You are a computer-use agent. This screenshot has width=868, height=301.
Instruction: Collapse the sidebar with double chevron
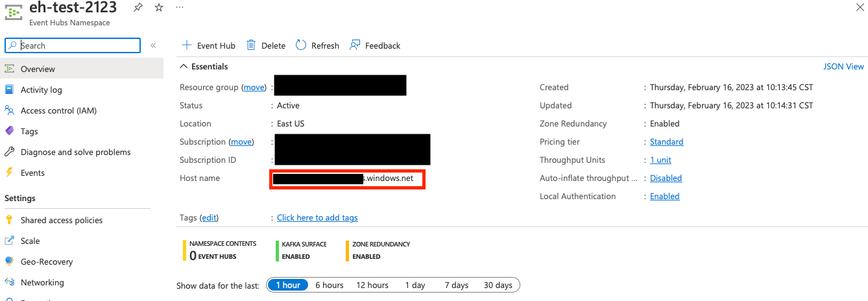point(153,45)
